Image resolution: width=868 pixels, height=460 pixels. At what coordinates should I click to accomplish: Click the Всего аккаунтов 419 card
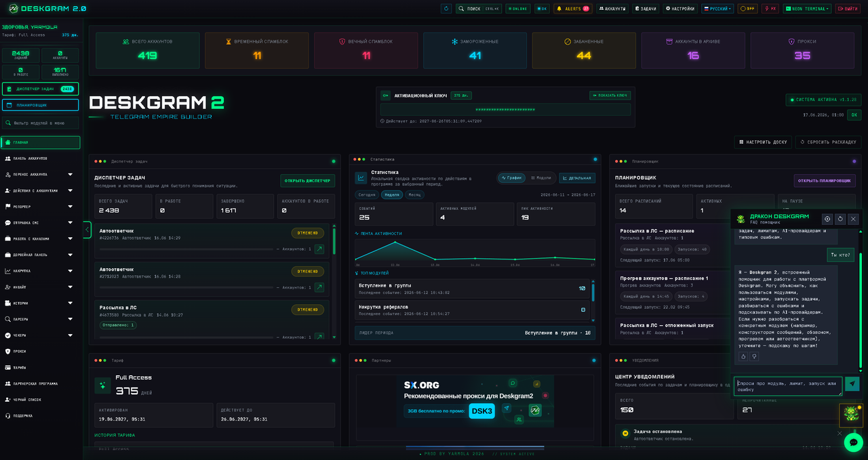click(x=147, y=50)
